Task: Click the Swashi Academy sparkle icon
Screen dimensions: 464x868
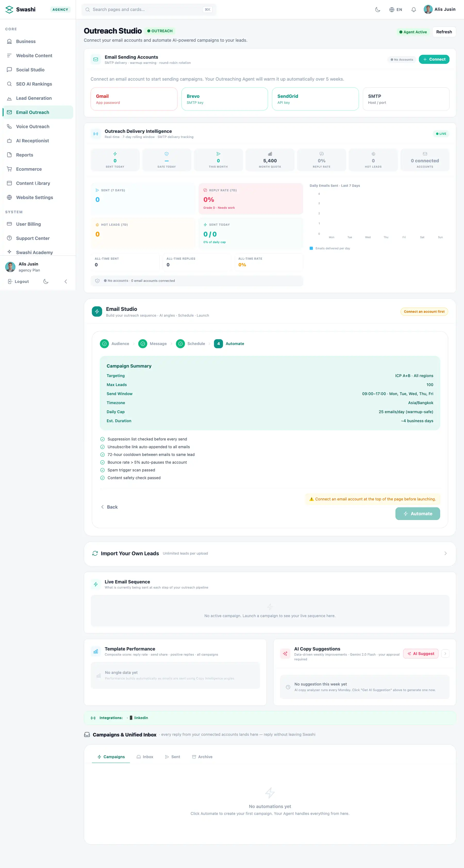Action: [x=10, y=252]
